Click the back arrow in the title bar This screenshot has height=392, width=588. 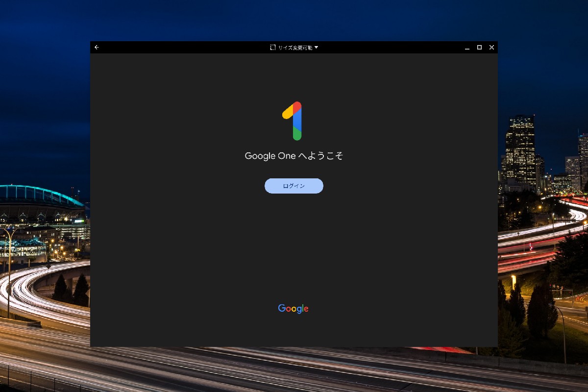tap(97, 48)
